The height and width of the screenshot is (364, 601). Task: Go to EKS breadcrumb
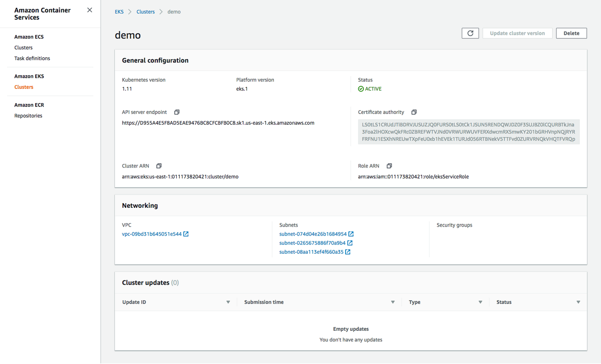[x=119, y=12]
